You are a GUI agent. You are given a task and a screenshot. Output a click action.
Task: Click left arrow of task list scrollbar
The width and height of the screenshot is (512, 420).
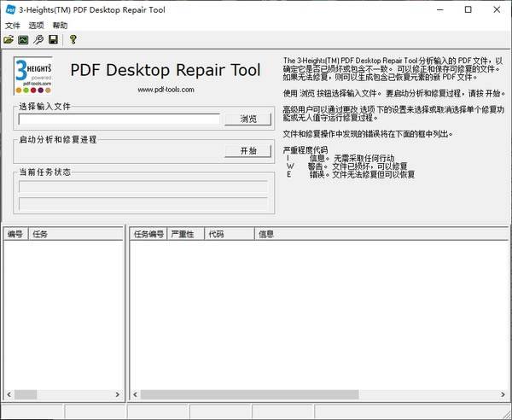(9, 394)
